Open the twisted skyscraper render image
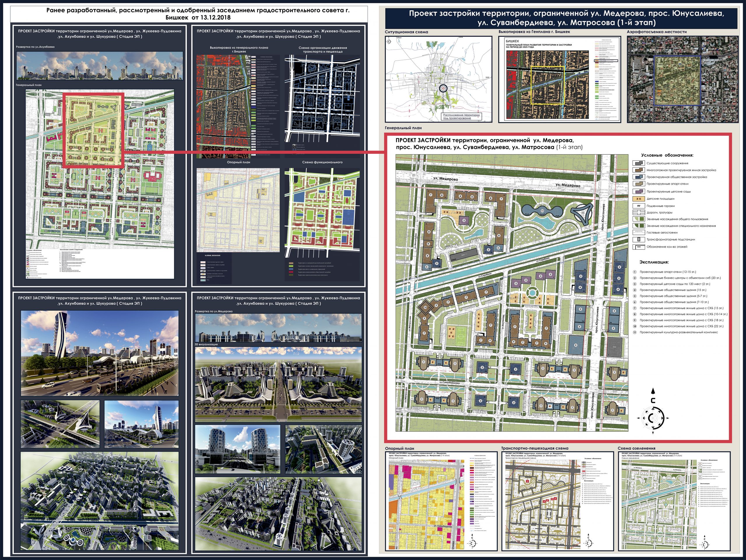 99,353
